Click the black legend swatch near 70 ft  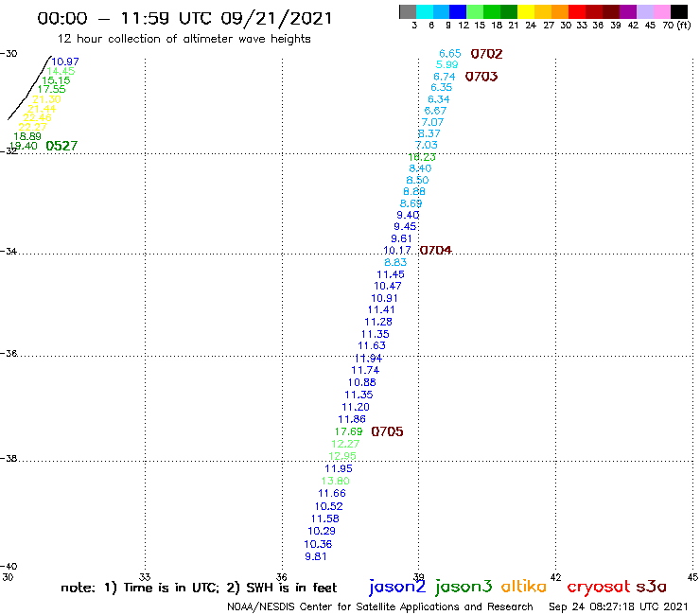pos(679,11)
